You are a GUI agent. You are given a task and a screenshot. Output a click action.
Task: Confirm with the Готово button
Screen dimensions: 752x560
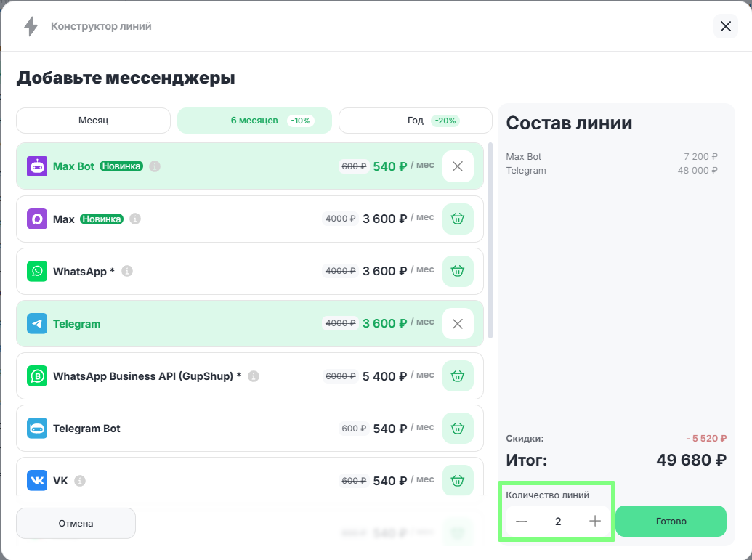click(671, 521)
